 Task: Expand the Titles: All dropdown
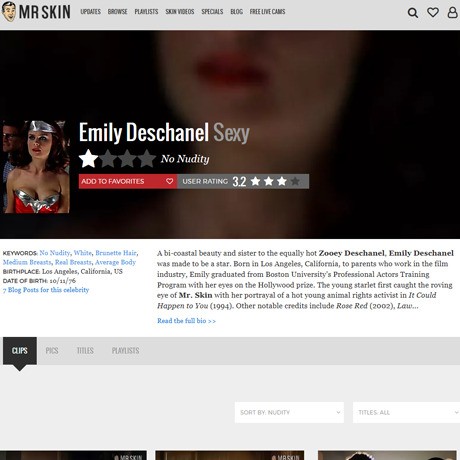click(406, 412)
